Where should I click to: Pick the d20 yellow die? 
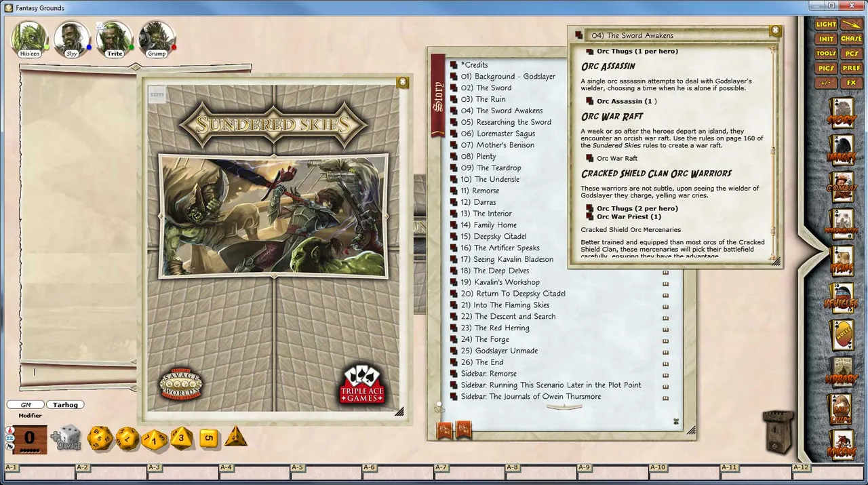tap(100, 439)
